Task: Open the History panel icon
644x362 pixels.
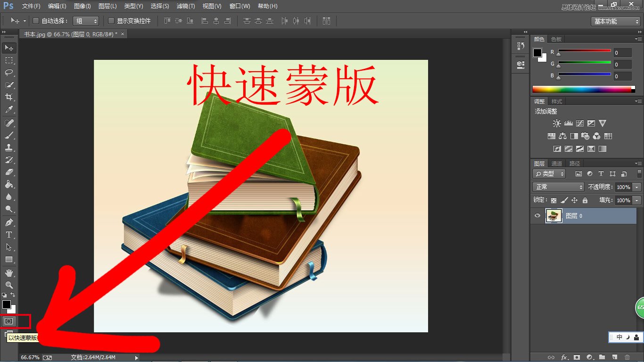Action: 520,46
